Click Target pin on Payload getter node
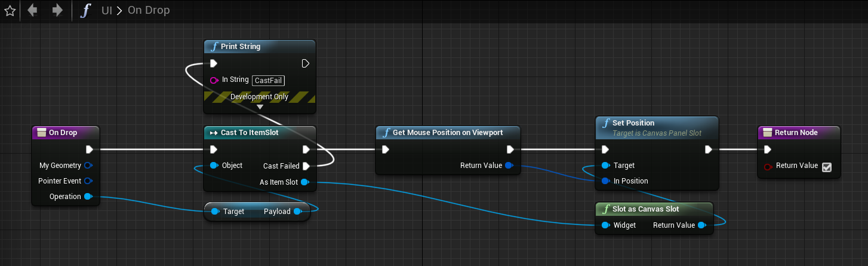Viewport: 868px width, 266px height. click(214, 211)
